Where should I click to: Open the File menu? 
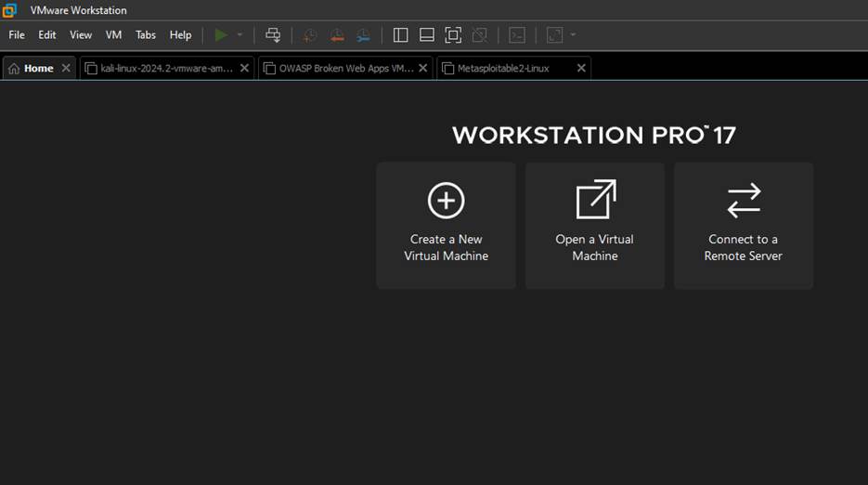point(17,35)
